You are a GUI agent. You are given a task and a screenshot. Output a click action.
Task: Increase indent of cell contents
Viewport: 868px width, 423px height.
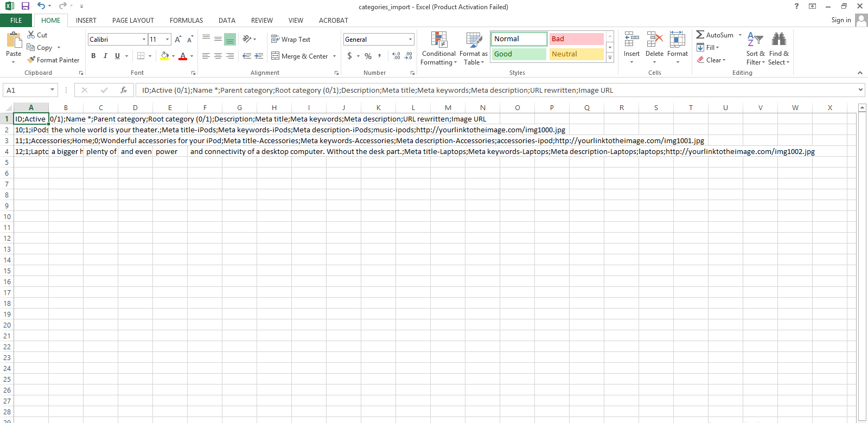(259, 56)
